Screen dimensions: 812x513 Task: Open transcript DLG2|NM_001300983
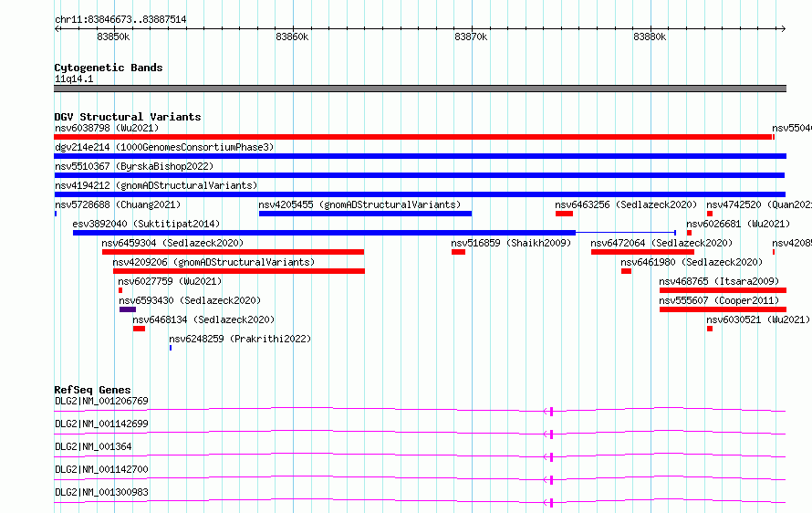(x=101, y=492)
